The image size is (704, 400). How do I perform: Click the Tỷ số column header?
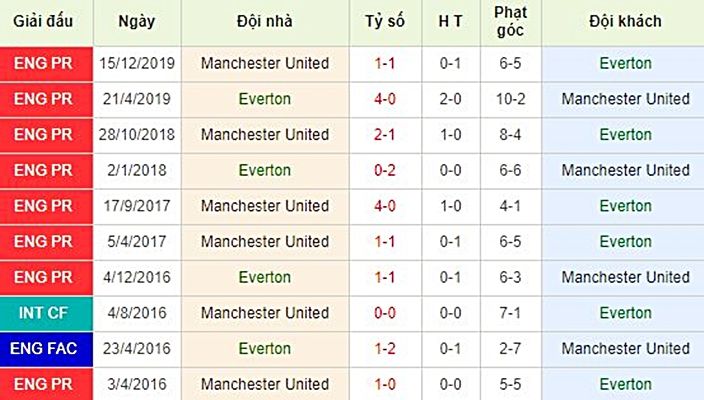385,21
